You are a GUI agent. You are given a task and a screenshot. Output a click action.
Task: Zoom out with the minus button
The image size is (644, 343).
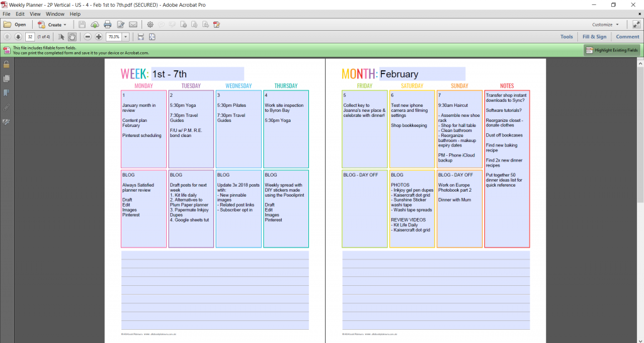[x=87, y=37]
